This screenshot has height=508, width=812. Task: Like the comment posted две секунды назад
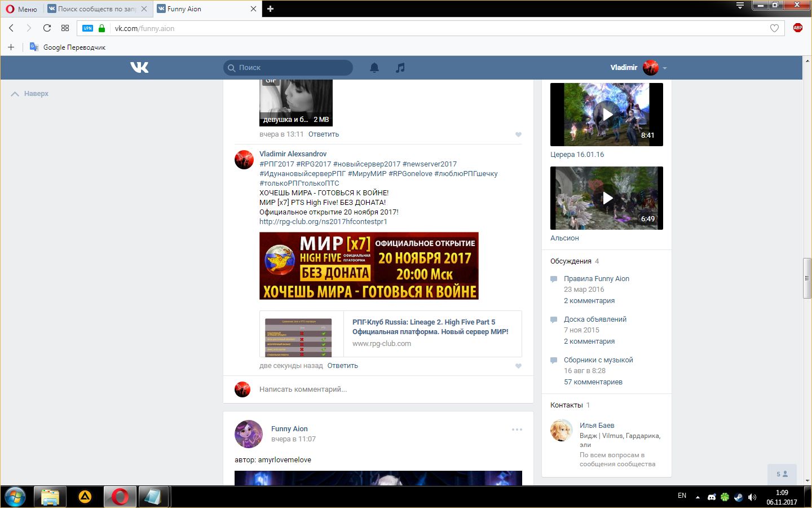pyautogui.click(x=518, y=366)
